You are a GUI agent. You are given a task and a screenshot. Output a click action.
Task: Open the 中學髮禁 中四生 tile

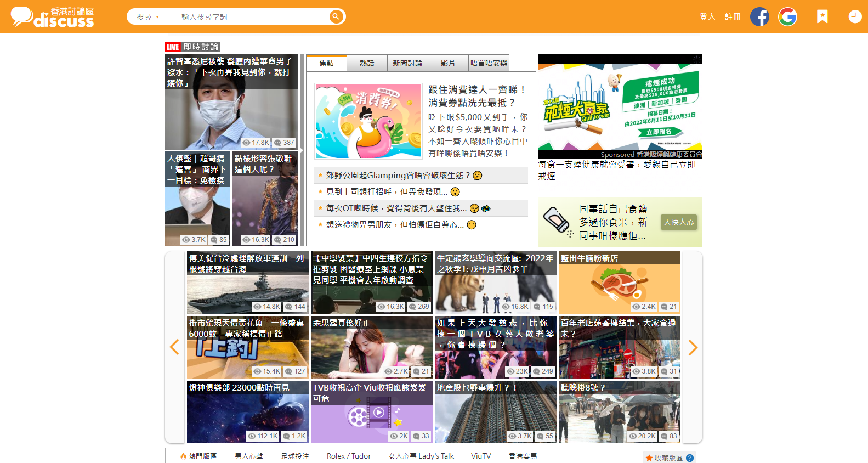tap(372, 283)
